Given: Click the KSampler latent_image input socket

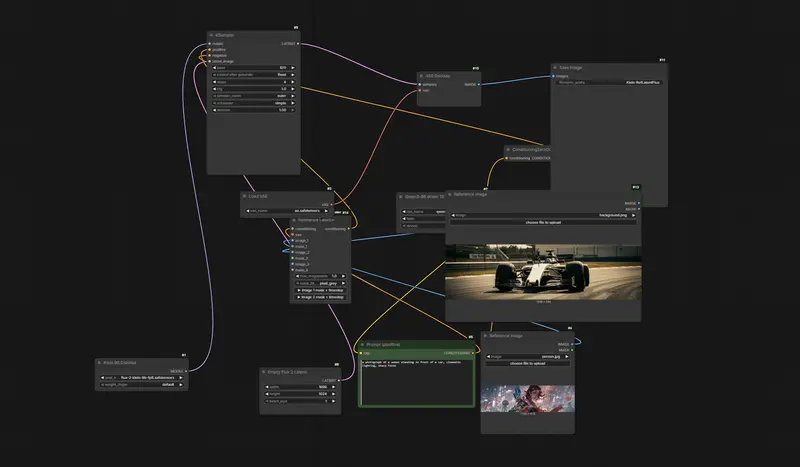Looking at the screenshot, I should click(x=210, y=61).
